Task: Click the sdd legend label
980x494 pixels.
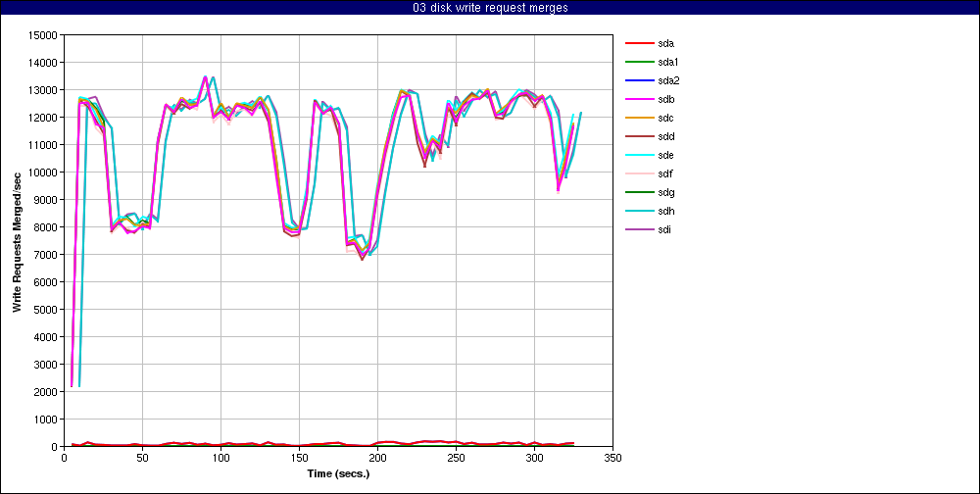Action: tap(665, 137)
